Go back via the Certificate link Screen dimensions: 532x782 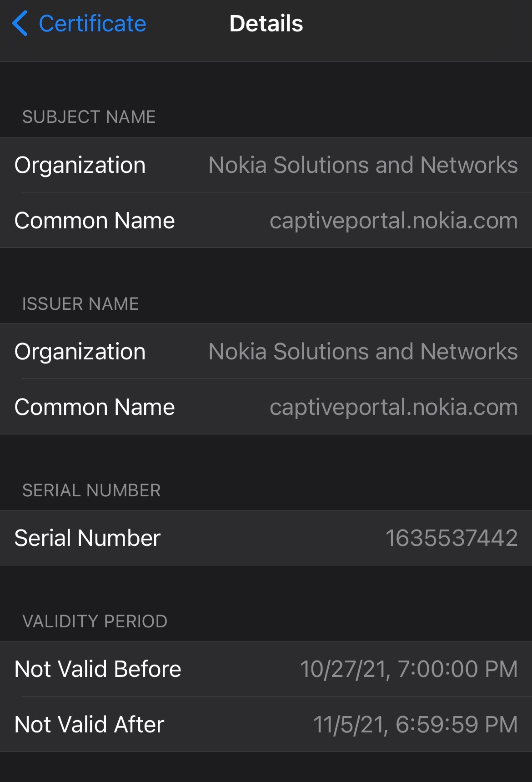point(92,24)
